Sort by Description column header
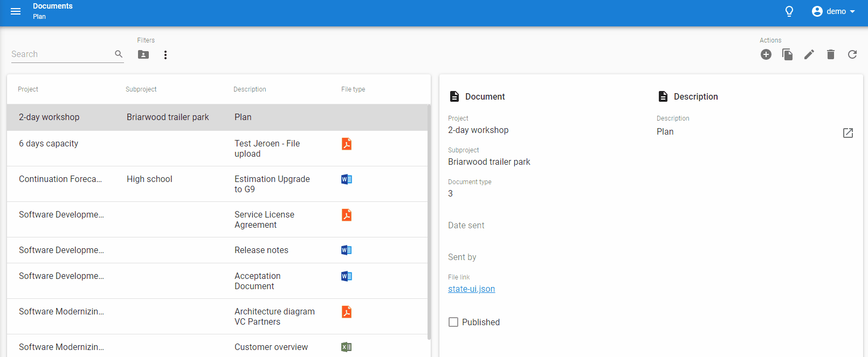The height and width of the screenshot is (357, 868). click(x=250, y=89)
